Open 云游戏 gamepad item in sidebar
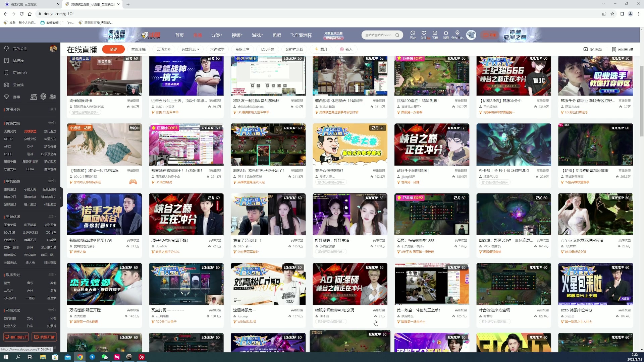This screenshot has width=644, height=362. (x=18, y=85)
